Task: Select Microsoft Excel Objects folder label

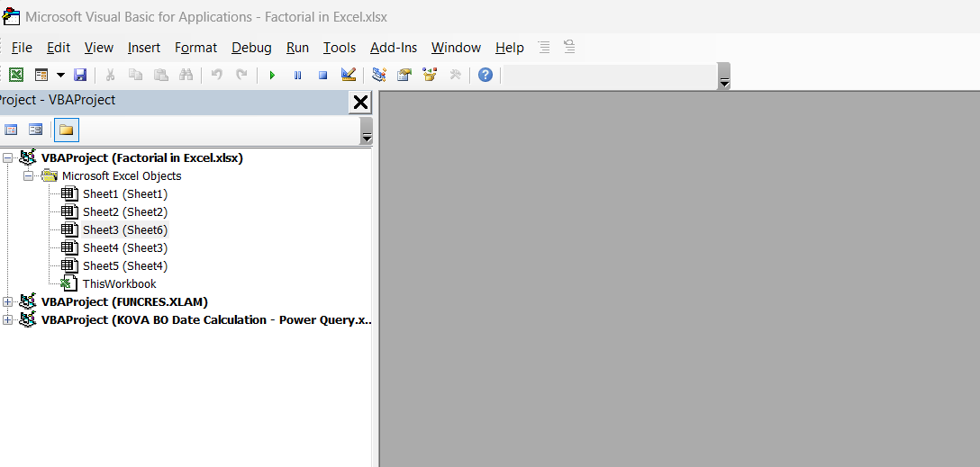Action: (x=122, y=176)
